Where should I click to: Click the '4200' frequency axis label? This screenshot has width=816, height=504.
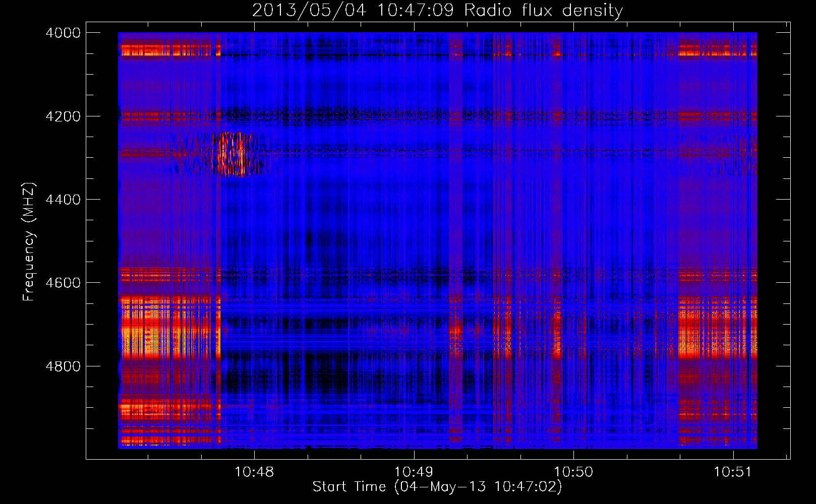tap(63, 116)
